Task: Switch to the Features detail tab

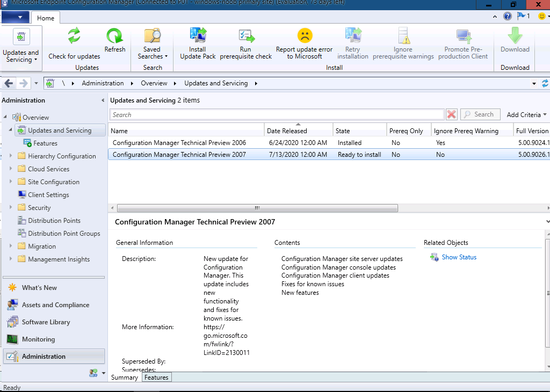Action: [x=156, y=378]
